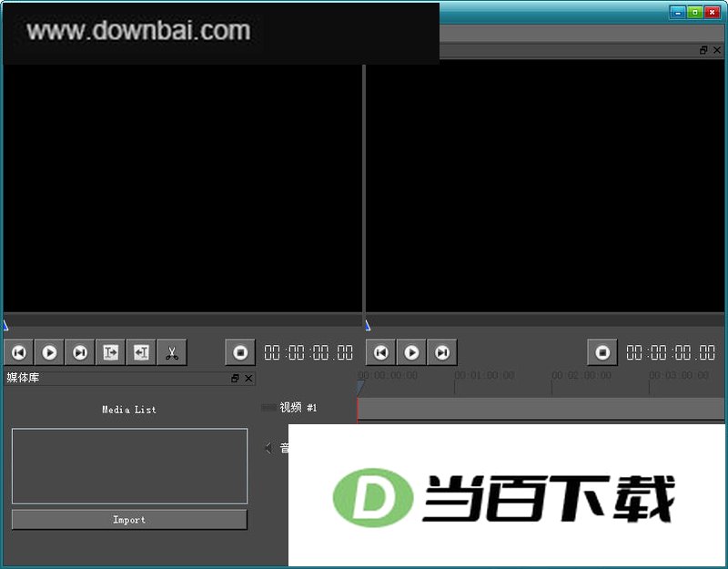The image size is (728, 569).
Task: Click the left preview timecode 00:00:00.00
Action: pos(308,352)
